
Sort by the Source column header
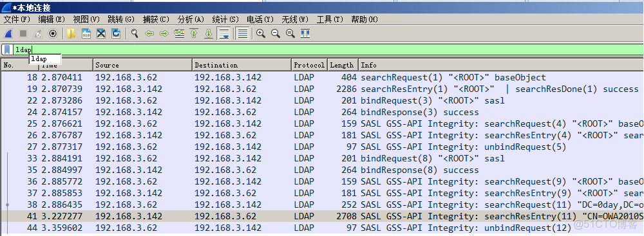[142, 65]
